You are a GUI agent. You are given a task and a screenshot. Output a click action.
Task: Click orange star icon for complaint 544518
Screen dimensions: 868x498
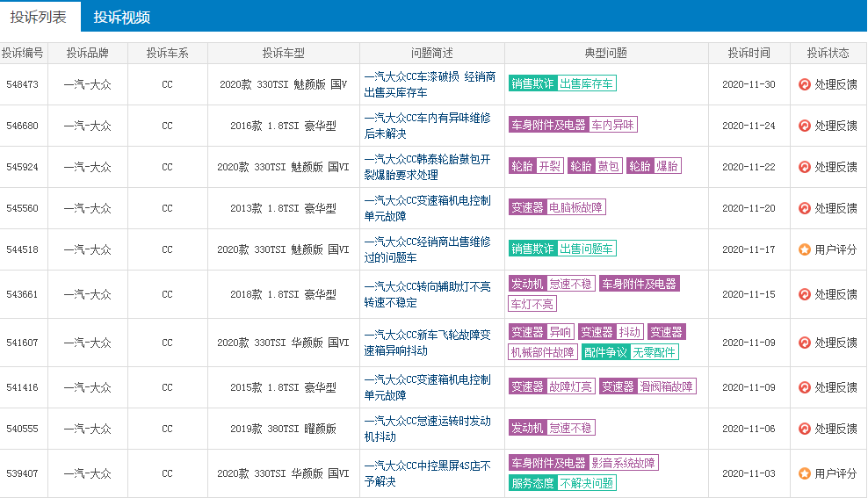804,249
